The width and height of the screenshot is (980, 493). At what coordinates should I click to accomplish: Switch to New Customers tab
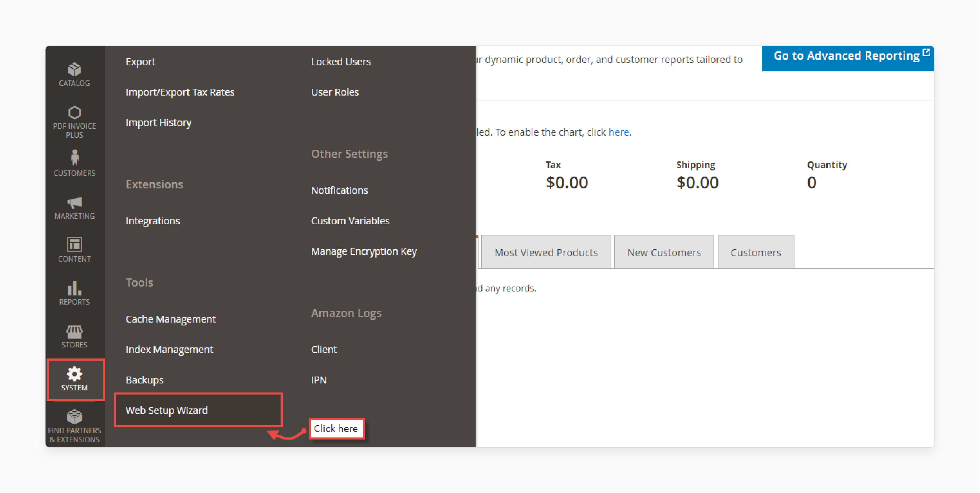664,252
